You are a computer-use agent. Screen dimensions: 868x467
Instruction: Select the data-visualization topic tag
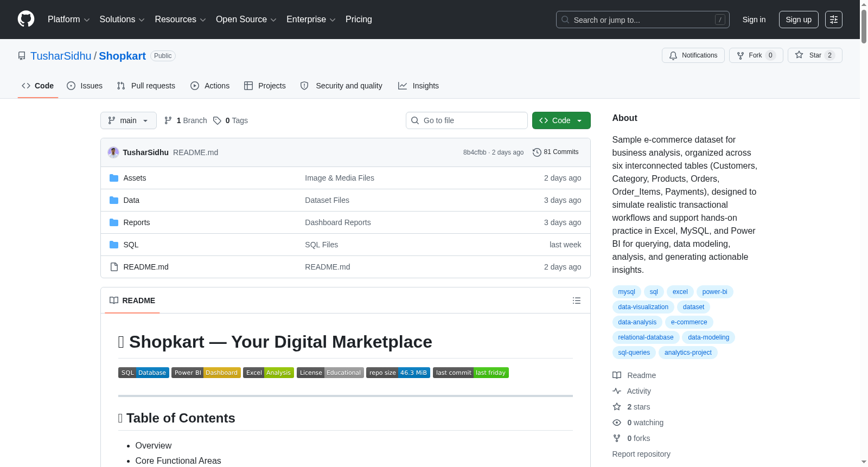tap(643, 307)
